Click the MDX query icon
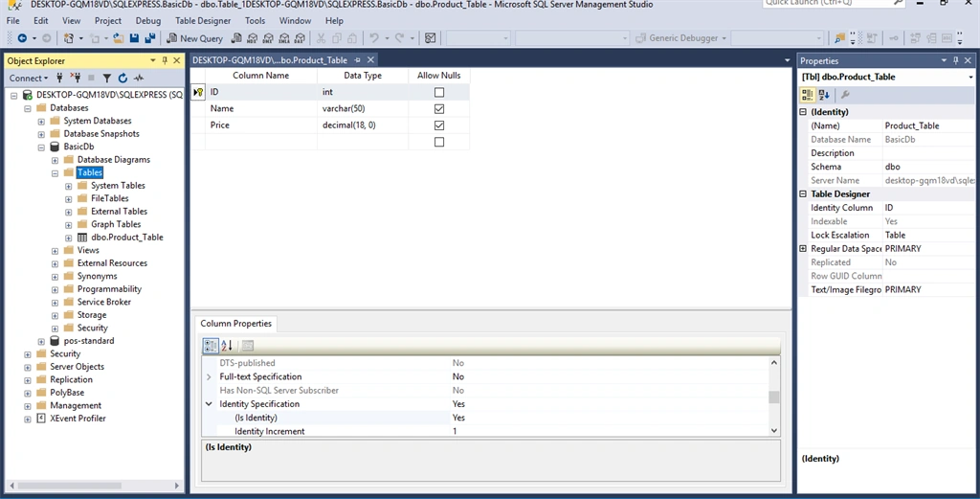This screenshot has height=499, width=980. click(x=252, y=38)
